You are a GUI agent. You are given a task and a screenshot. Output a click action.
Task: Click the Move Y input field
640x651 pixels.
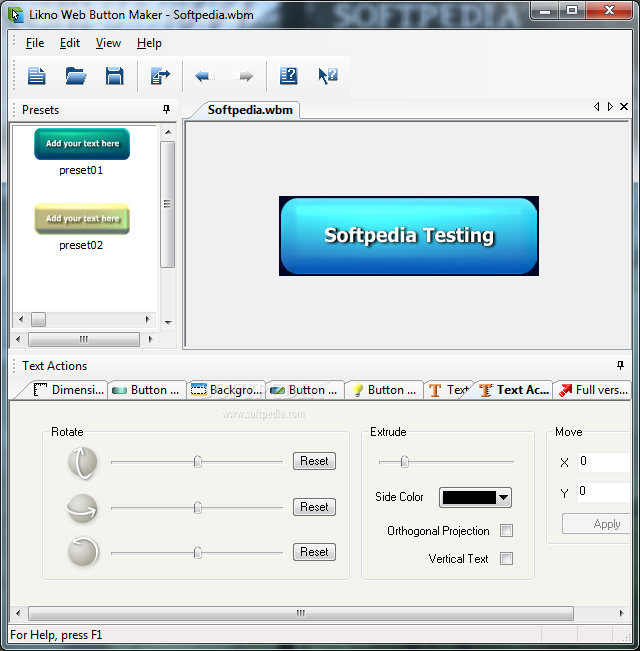(604, 492)
